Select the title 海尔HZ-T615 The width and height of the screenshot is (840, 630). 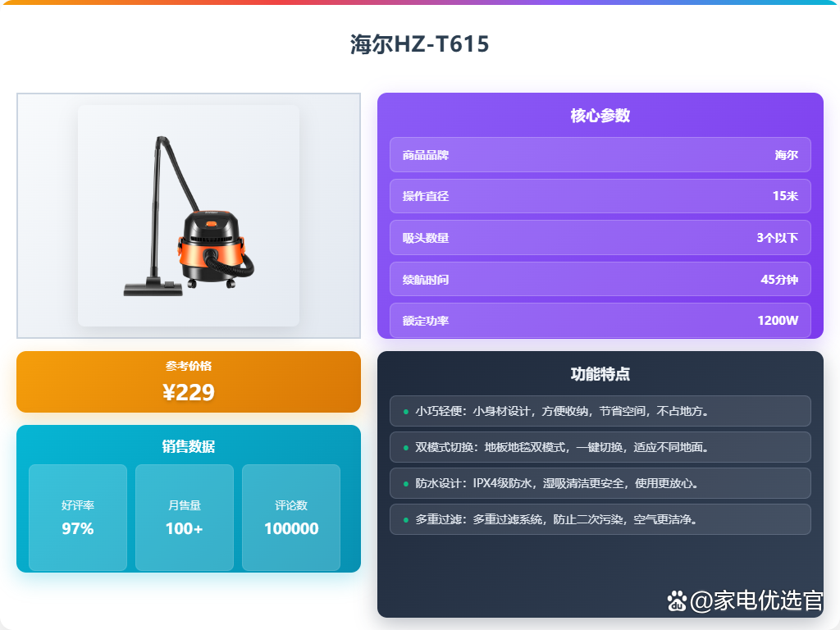[419, 44]
